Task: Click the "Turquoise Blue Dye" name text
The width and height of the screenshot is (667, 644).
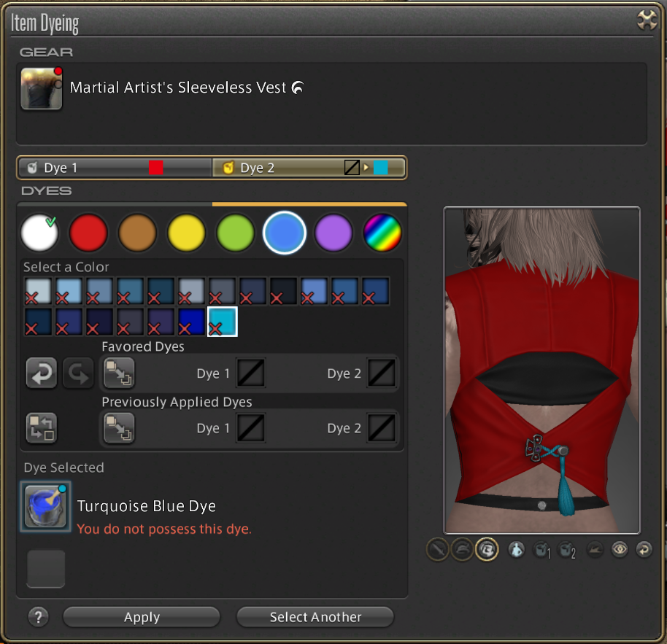Action: click(147, 506)
